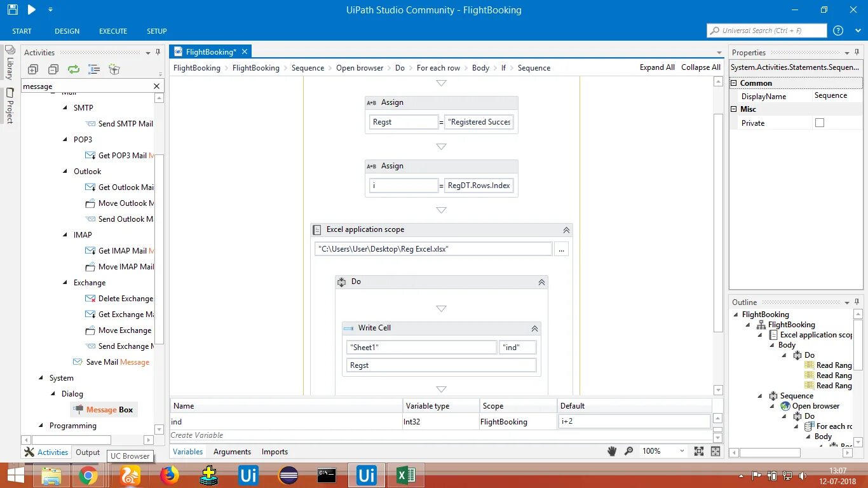The width and height of the screenshot is (868, 488).
Task: Click the Write Cell sheet name field
Action: pos(422,348)
